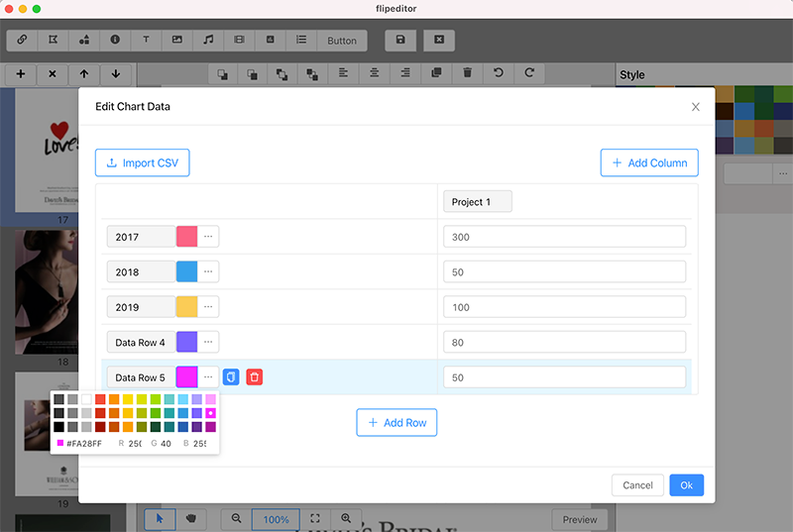
Task: Select page 17 thumbnail
Action: click(x=47, y=151)
